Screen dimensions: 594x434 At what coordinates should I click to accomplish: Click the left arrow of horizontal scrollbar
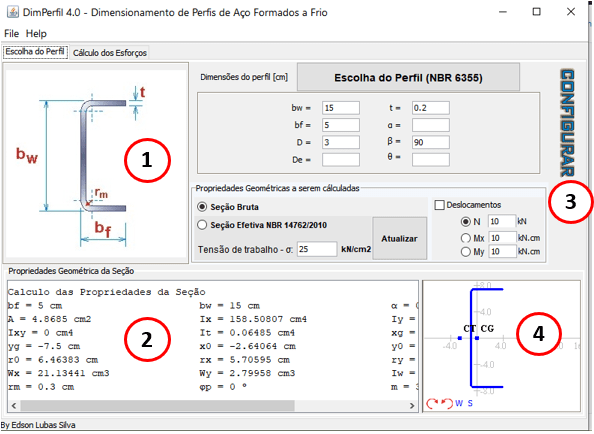14,406
